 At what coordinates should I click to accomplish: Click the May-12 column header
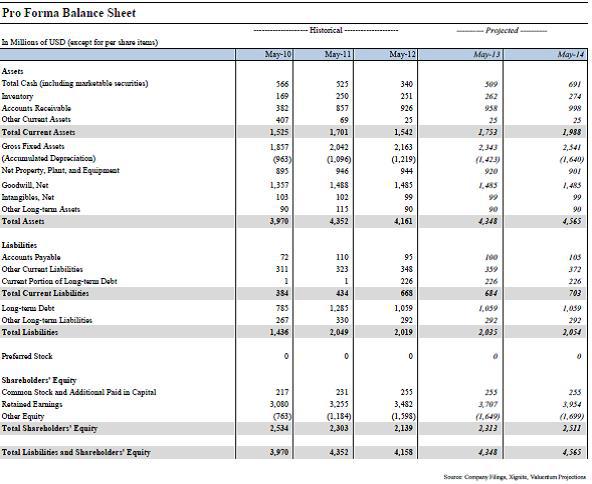click(x=402, y=54)
